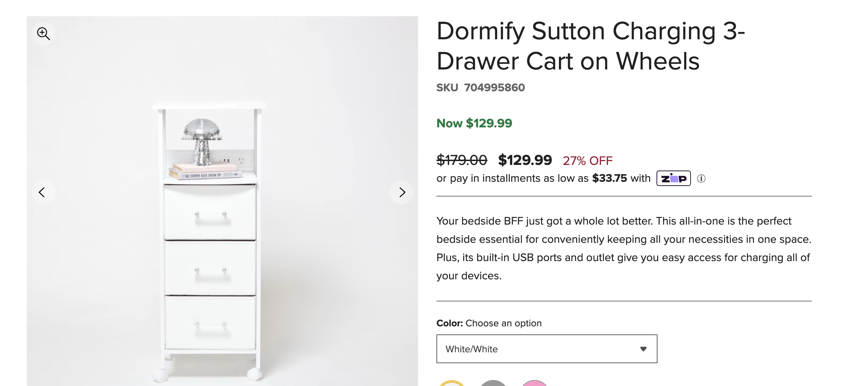Click the Zip payment logo
The height and width of the screenshot is (386, 868).
click(x=673, y=179)
